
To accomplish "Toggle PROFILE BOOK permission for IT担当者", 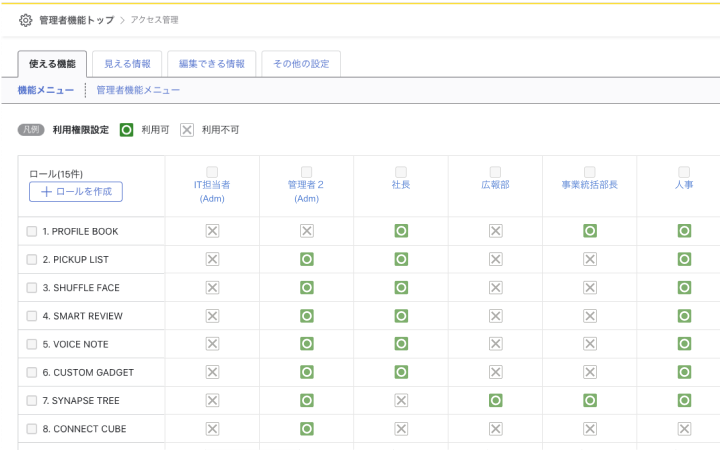I will [x=212, y=231].
